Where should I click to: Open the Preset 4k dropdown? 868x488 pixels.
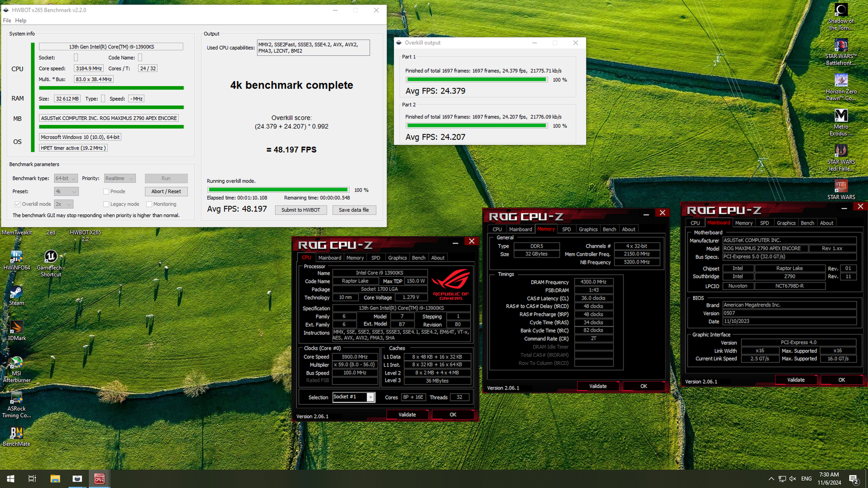(x=66, y=192)
